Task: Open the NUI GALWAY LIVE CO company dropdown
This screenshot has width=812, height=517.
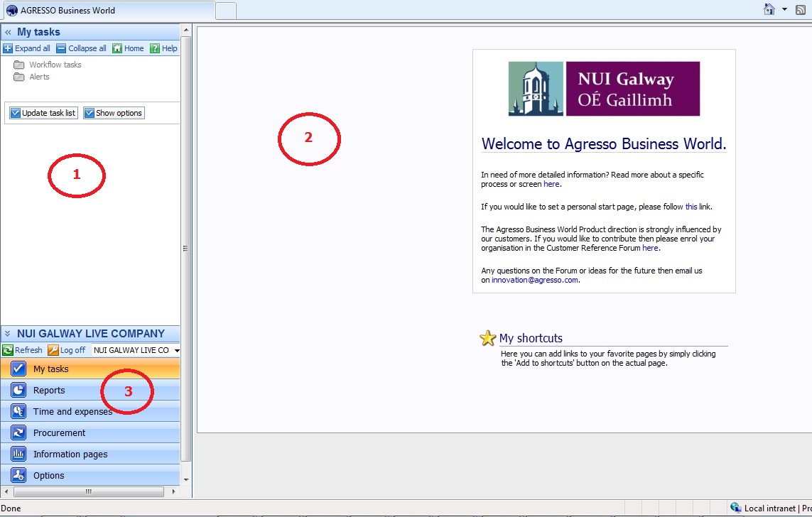Action: [x=177, y=350]
